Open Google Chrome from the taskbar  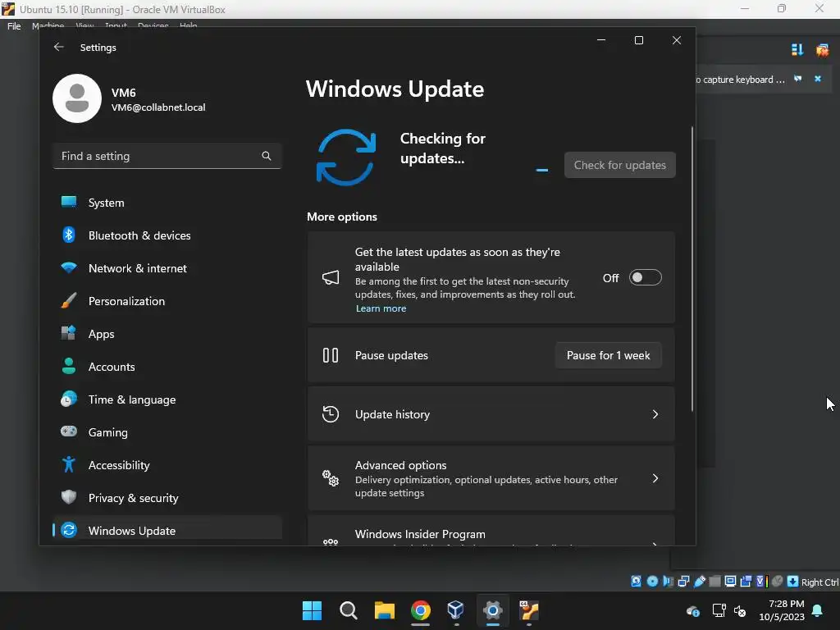421,610
